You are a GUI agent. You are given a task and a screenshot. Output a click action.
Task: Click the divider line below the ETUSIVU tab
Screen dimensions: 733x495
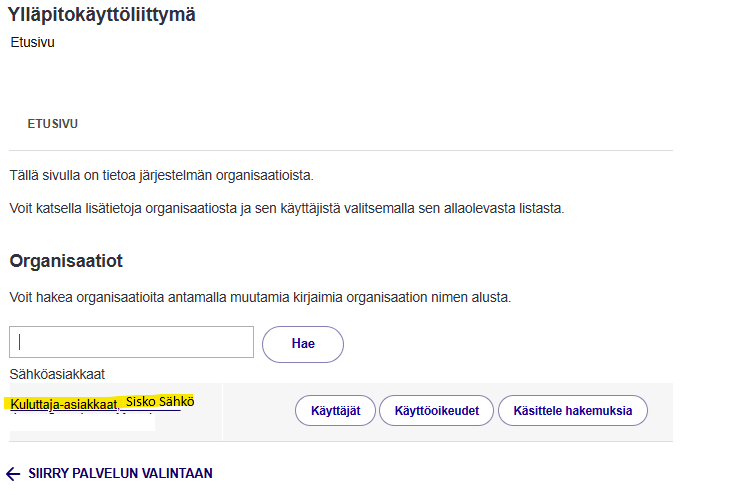pos(340,151)
